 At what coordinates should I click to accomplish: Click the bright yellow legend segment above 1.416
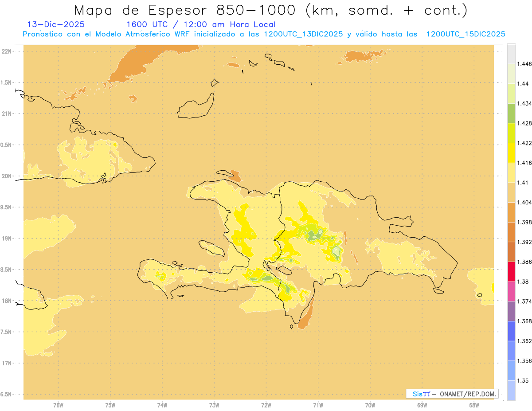511,153
